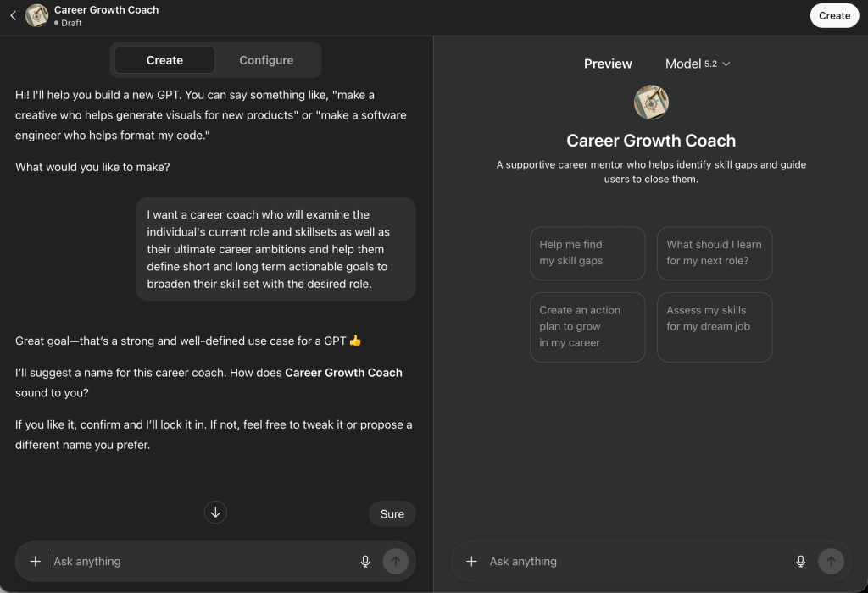Click the send arrow in preview chat
868x593 pixels.
tap(831, 561)
